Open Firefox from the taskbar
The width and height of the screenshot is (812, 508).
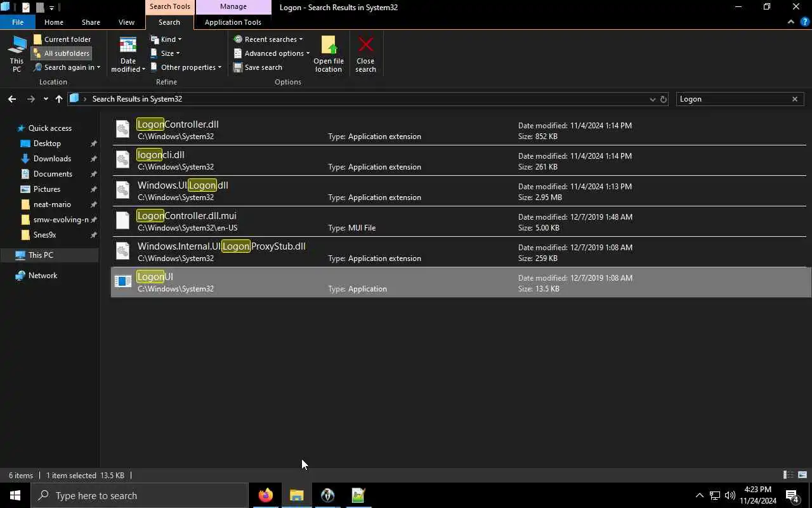pos(266,495)
